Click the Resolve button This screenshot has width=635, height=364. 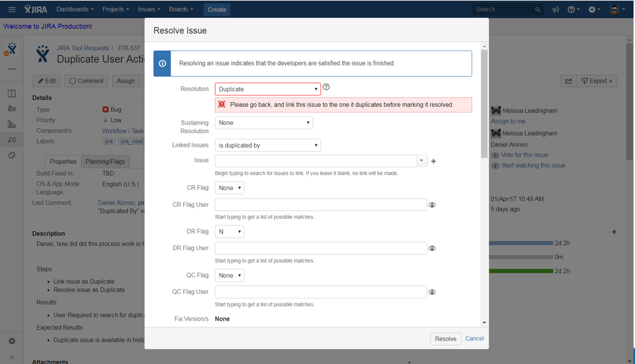tap(445, 339)
